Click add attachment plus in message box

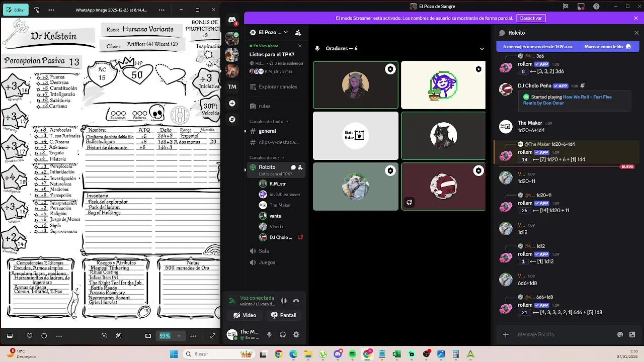click(x=506, y=334)
